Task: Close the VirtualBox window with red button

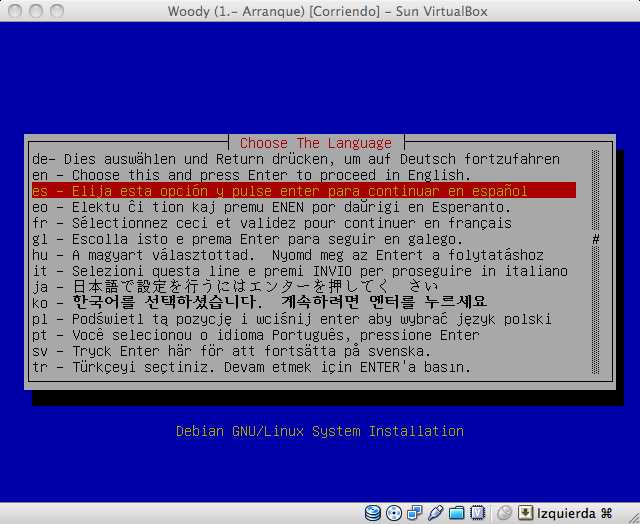Action: tap(15, 11)
